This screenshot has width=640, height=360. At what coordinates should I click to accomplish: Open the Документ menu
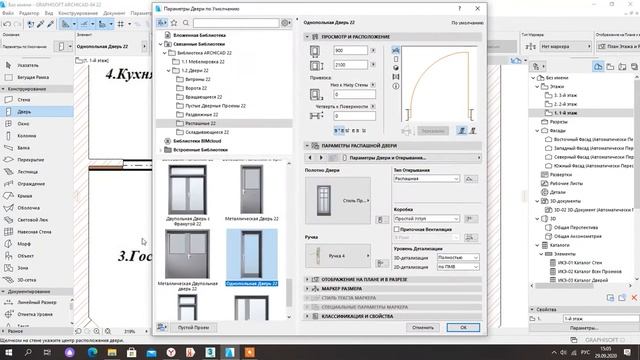(x=114, y=13)
